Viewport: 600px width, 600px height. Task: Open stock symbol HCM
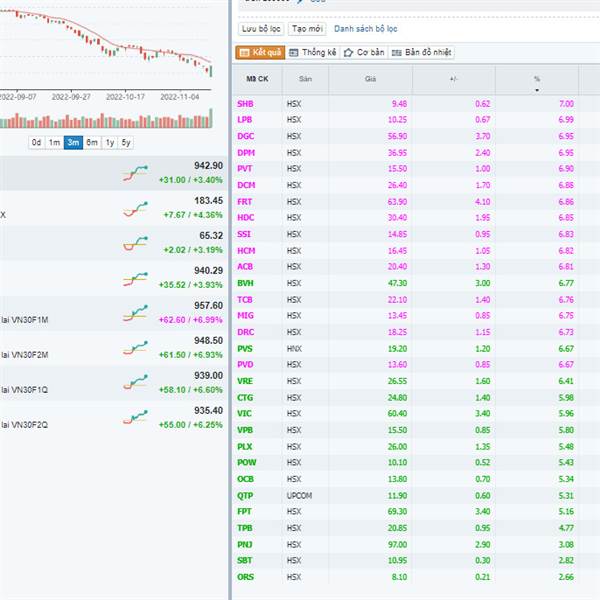[246, 251]
